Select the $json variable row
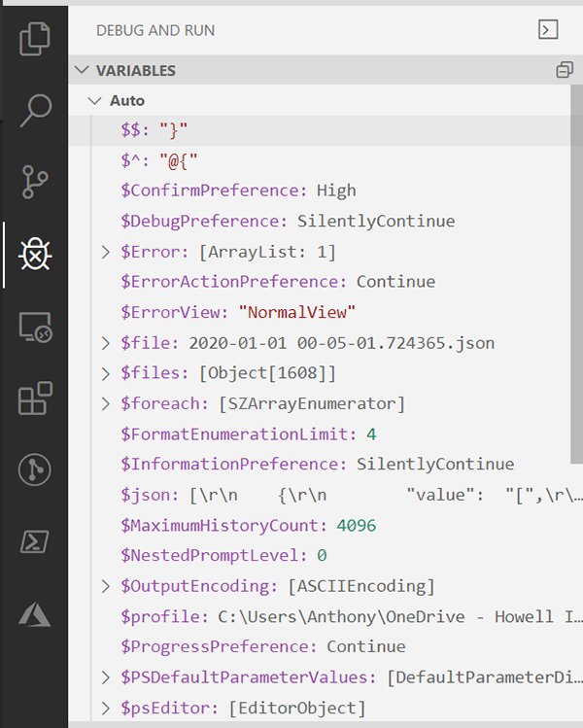This screenshot has height=728, width=583. coord(291,495)
